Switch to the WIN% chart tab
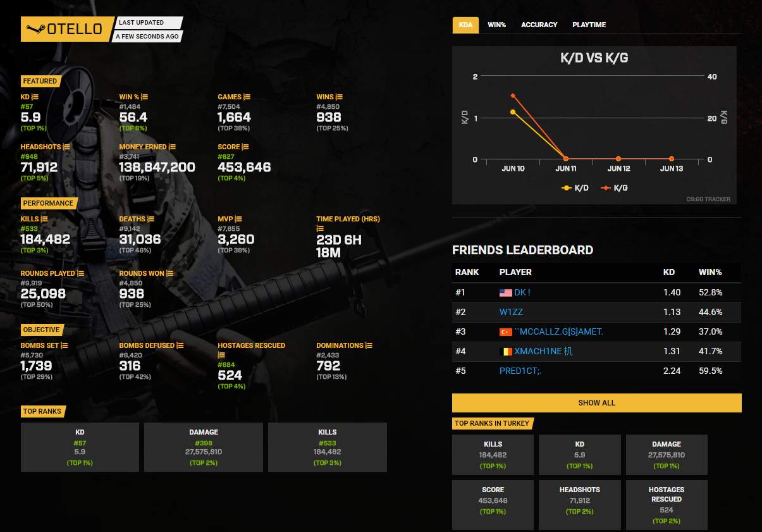The width and height of the screenshot is (762, 532). pos(496,25)
